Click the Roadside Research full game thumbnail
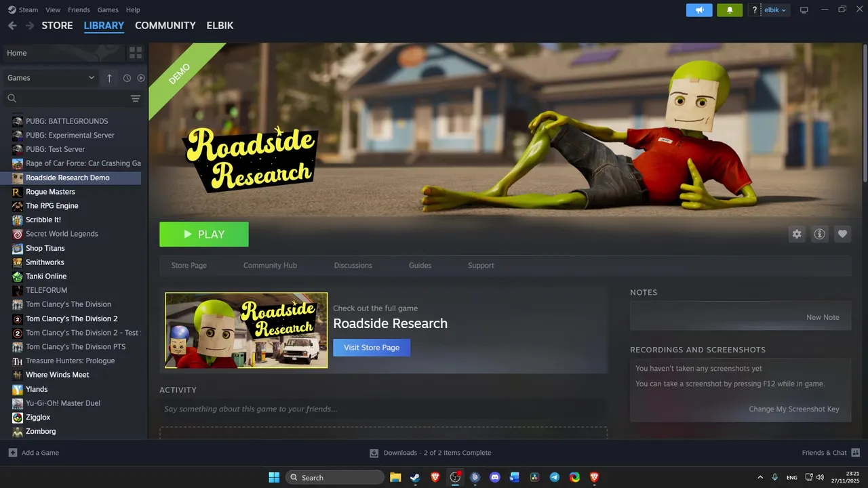 (x=246, y=330)
